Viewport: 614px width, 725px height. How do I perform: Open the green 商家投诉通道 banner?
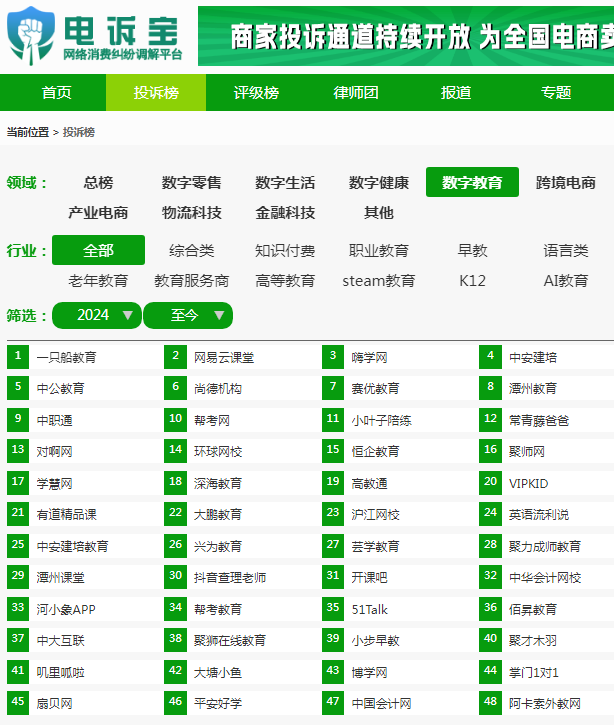click(x=406, y=36)
